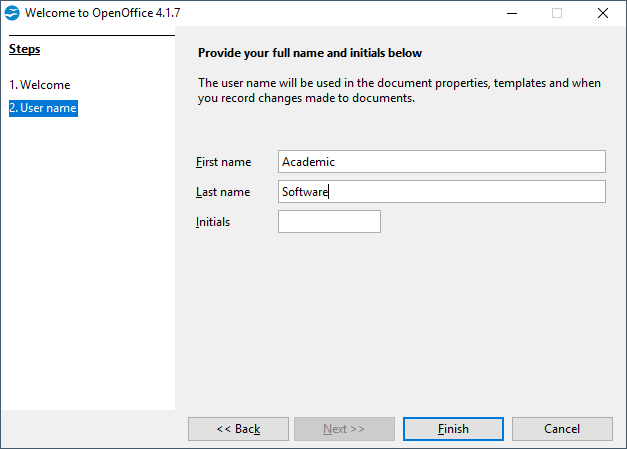Select step 1. Welcome
The height and width of the screenshot is (449, 627).
(40, 85)
